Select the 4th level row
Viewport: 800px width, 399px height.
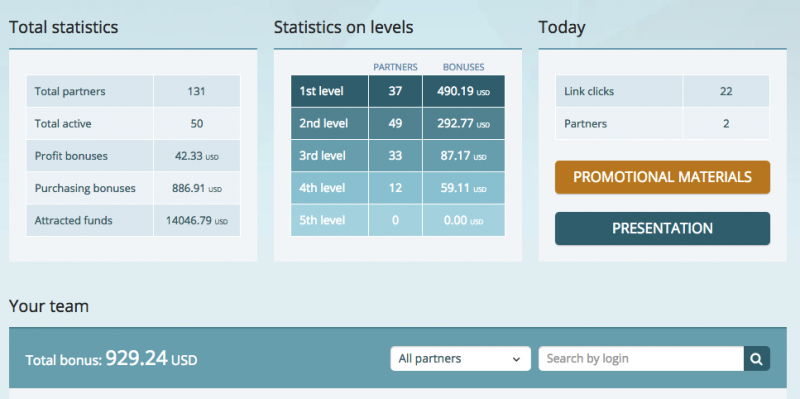(398, 188)
